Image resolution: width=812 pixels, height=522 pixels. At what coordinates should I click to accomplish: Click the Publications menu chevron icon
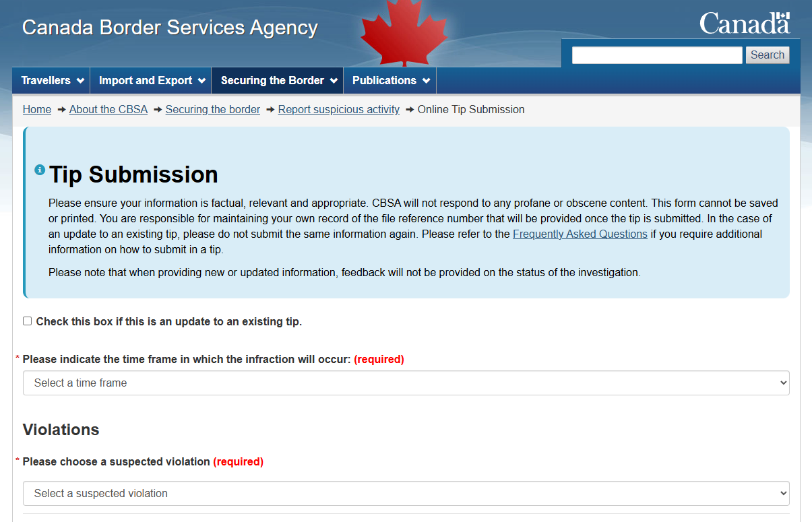[426, 81]
